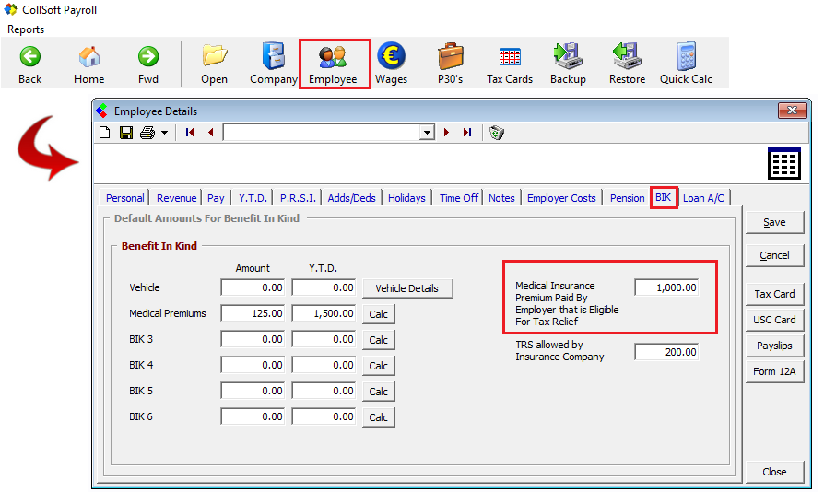The height and width of the screenshot is (504, 824).
Task: Select the Medical Premiums Amount field
Action: tap(253, 313)
